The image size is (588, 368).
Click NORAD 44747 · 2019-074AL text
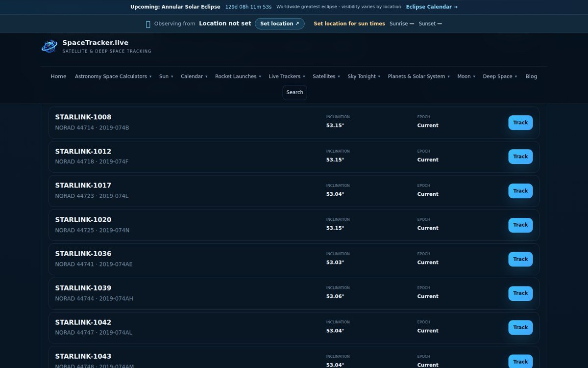coord(94,332)
